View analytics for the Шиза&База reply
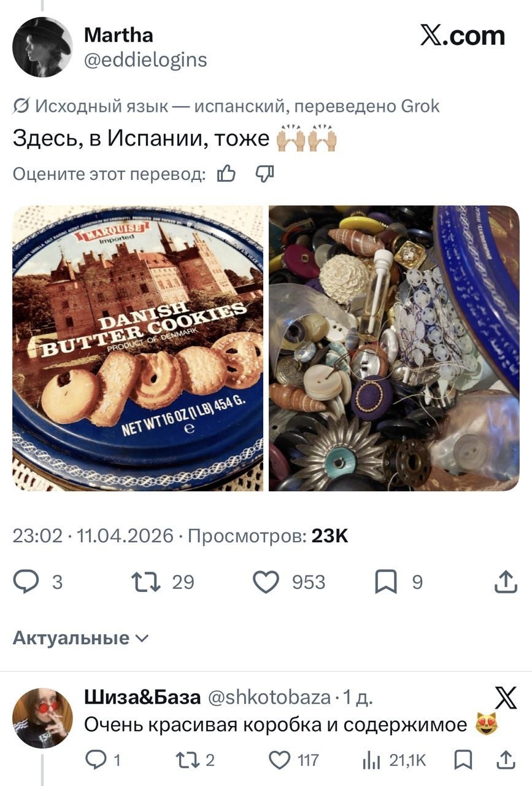The image size is (532, 786). [372, 760]
